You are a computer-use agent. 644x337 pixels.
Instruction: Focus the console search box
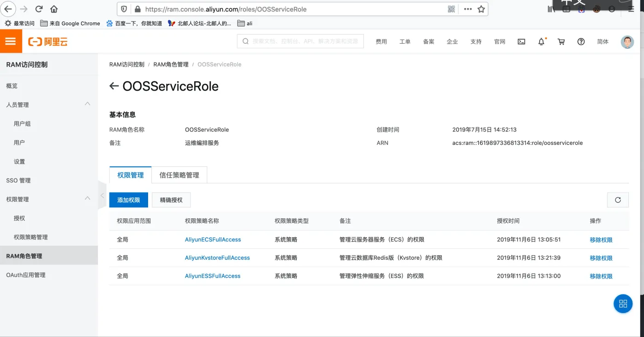[300, 41]
